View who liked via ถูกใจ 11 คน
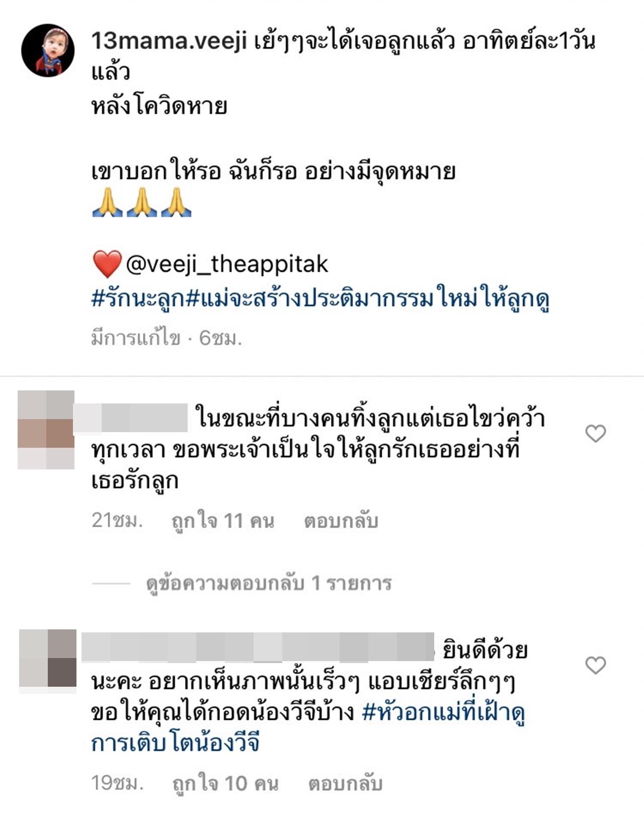The image size is (644, 813). click(x=223, y=521)
